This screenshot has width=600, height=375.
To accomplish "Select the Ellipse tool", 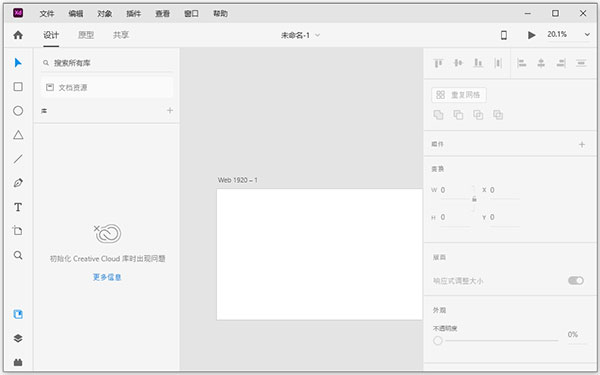I will 18,111.
